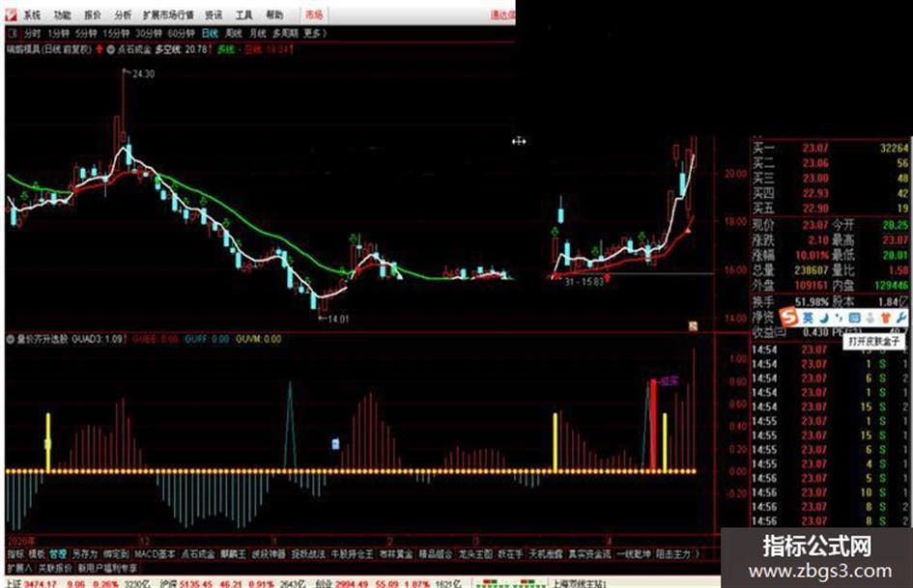913x588 pixels.
Task: Open the 扩展∧ tab
Action: [19, 568]
